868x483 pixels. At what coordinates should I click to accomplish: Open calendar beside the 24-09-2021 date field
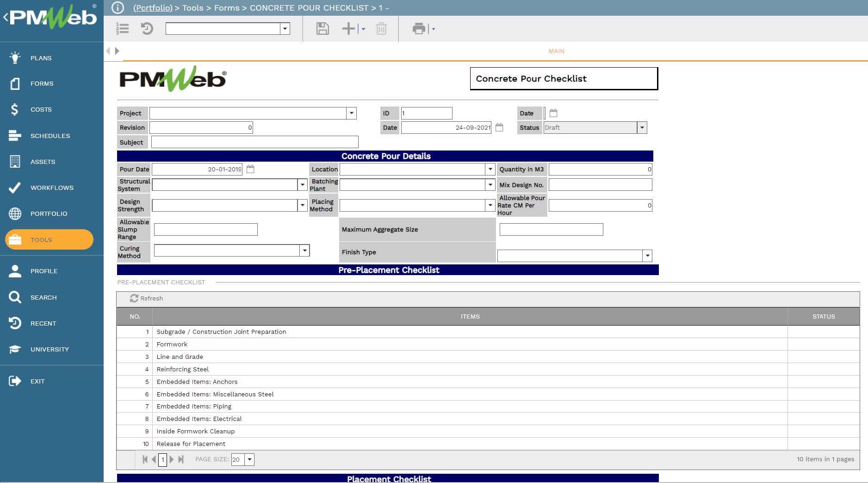tap(499, 127)
